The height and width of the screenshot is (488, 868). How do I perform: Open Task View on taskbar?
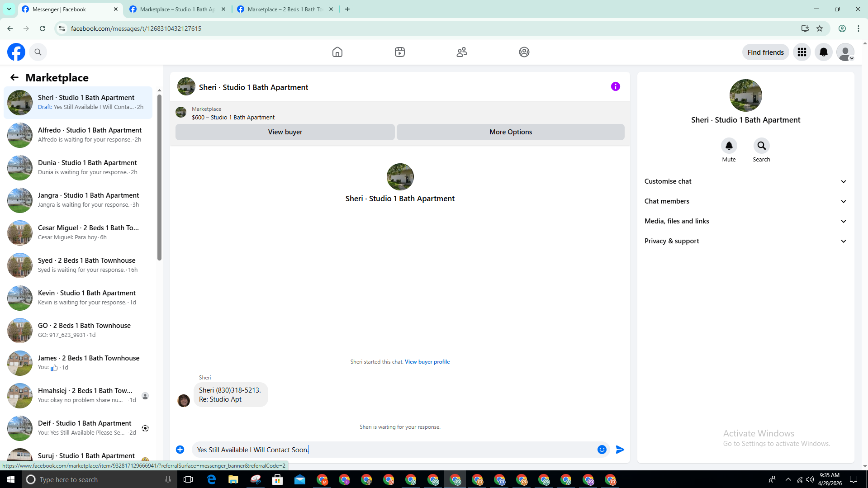point(188,479)
